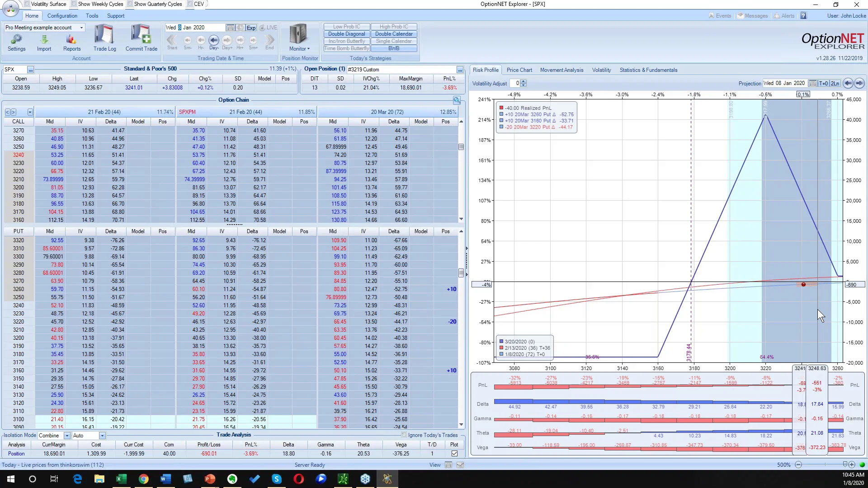868x488 pixels.
Task: Click the status bar grid view icon
Action: click(x=448, y=465)
